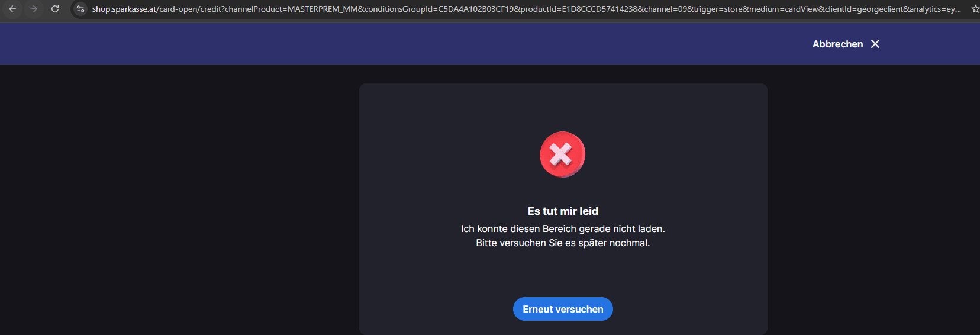
Task: Click the Erneut versuchen button
Action: click(x=563, y=309)
